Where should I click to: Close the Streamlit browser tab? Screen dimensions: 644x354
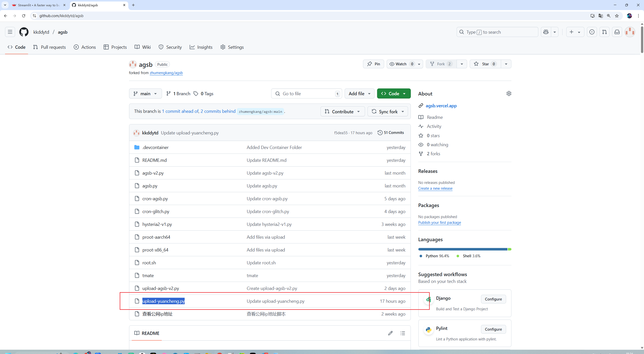(x=64, y=5)
